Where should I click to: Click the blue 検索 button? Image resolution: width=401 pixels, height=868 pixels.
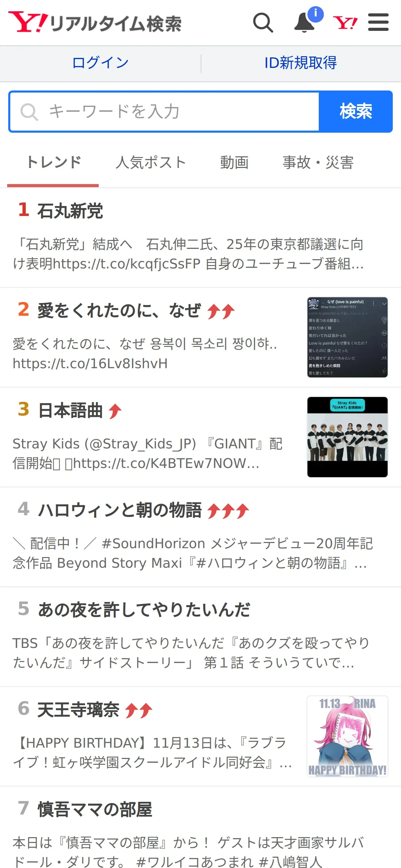pos(356,112)
